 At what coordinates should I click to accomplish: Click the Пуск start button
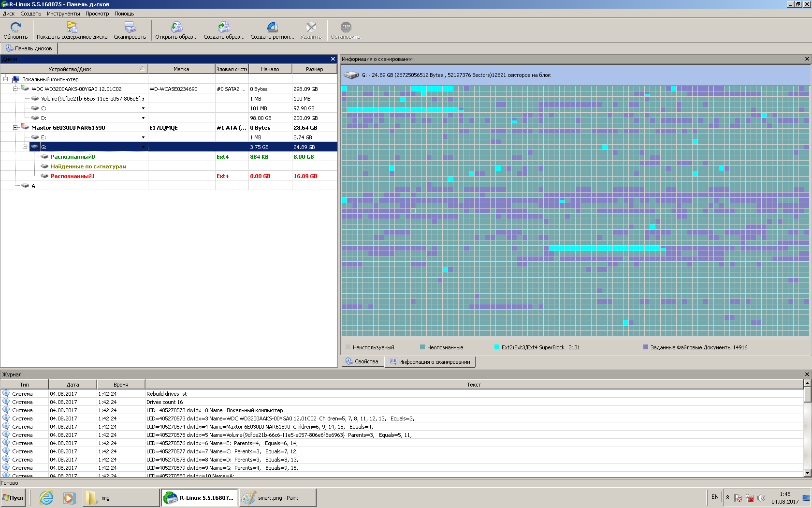(14, 497)
